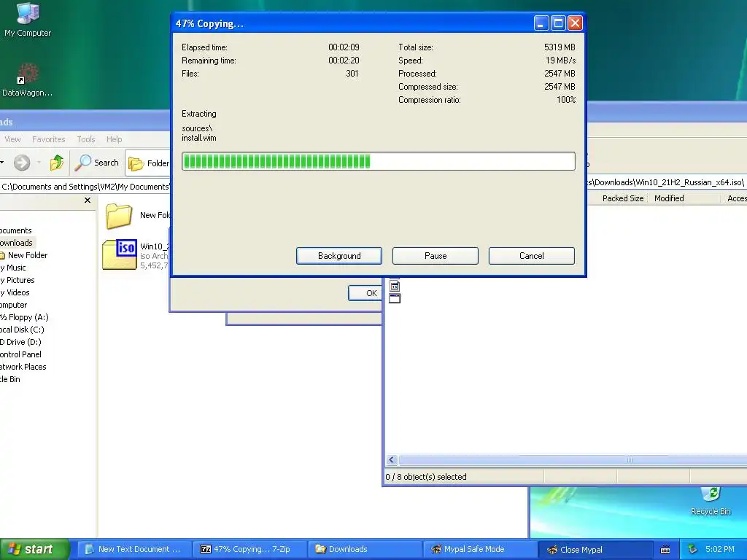Click the Explorer Forward arrow button

(x=22, y=163)
